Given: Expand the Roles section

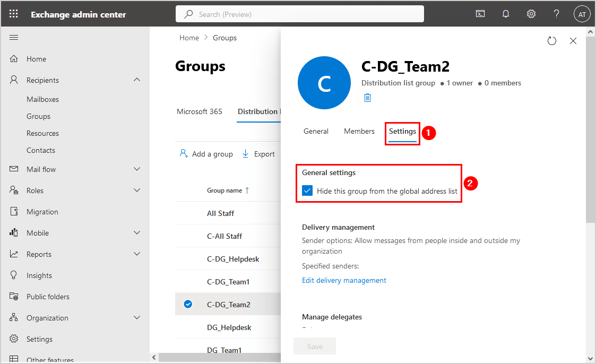Looking at the screenshot, I should click(137, 190).
